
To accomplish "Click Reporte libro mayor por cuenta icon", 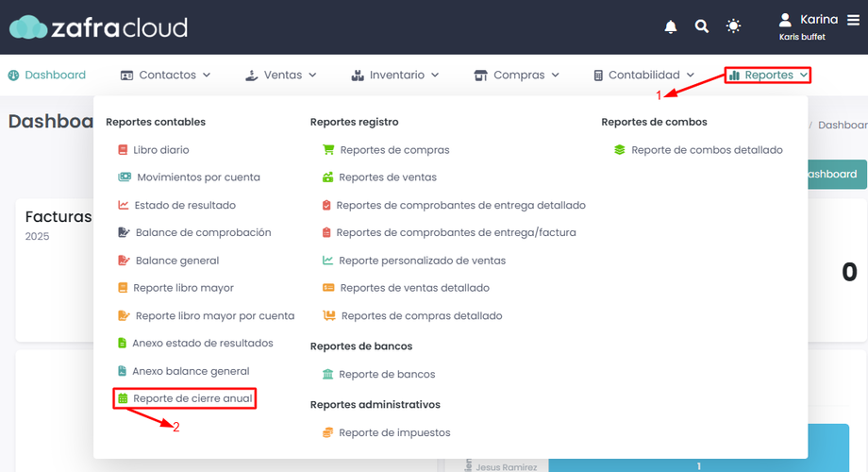I will 124,316.
